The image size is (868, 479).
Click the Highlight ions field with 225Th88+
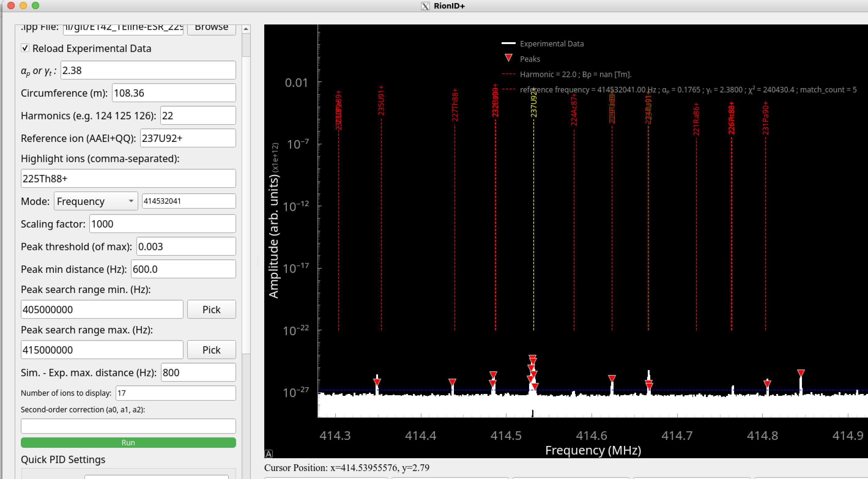128,179
